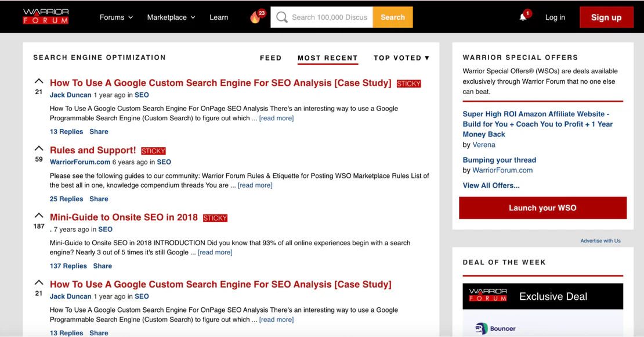Click into the discussion search field
The height and width of the screenshot is (337, 644).
[x=330, y=17]
